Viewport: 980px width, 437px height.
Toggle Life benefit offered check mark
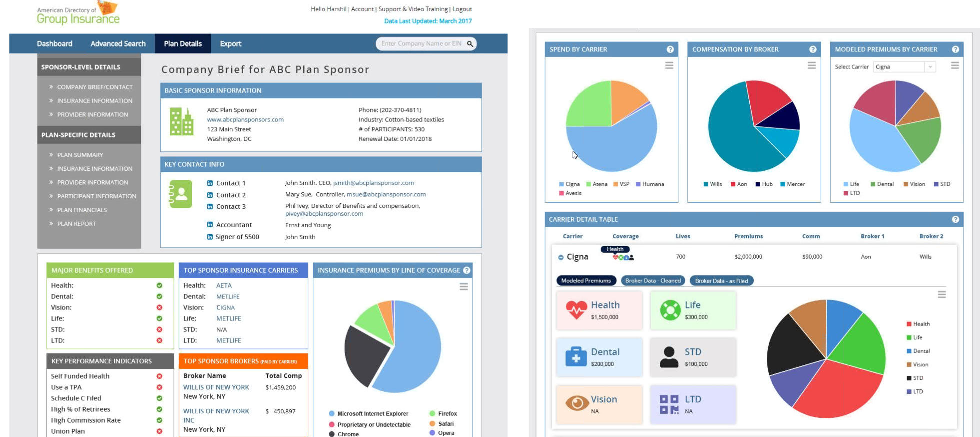click(x=159, y=318)
